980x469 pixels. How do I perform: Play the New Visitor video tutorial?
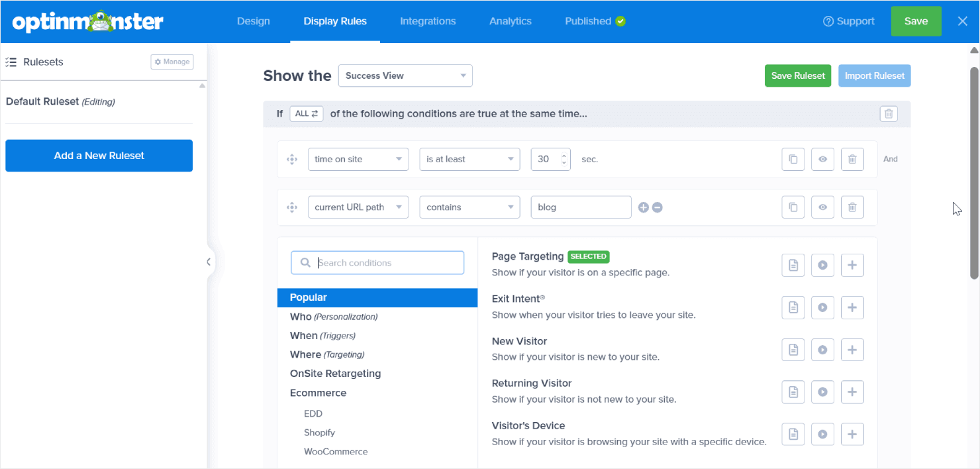tap(822, 350)
